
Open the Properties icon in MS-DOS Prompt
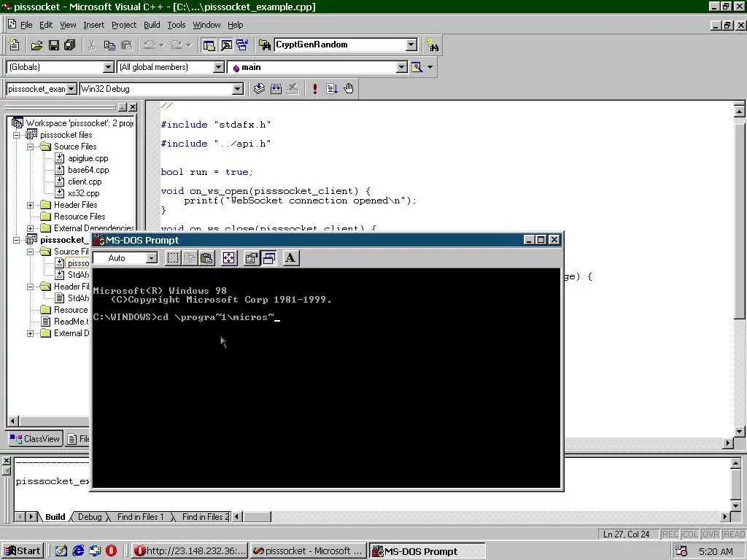[252, 258]
